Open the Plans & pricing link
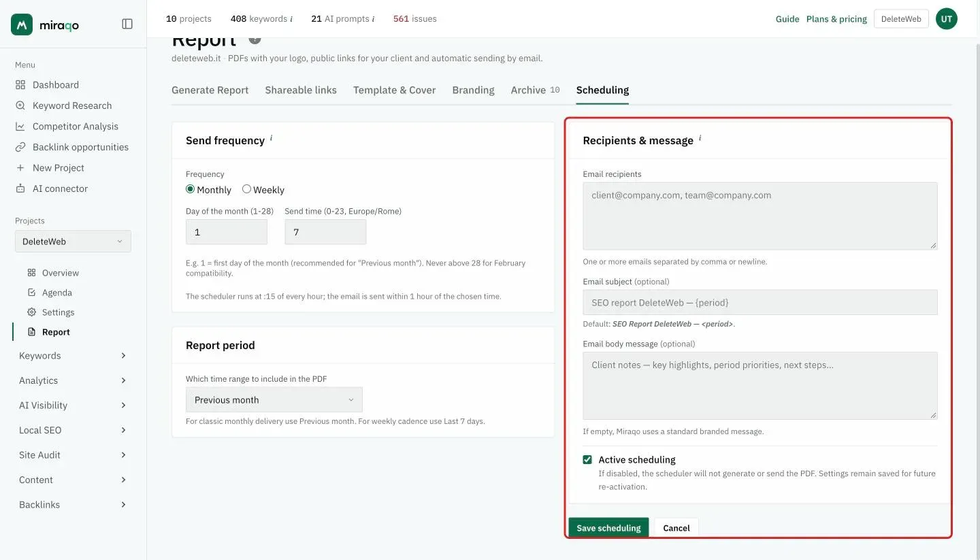980x560 pixels. tap(836, 19)
